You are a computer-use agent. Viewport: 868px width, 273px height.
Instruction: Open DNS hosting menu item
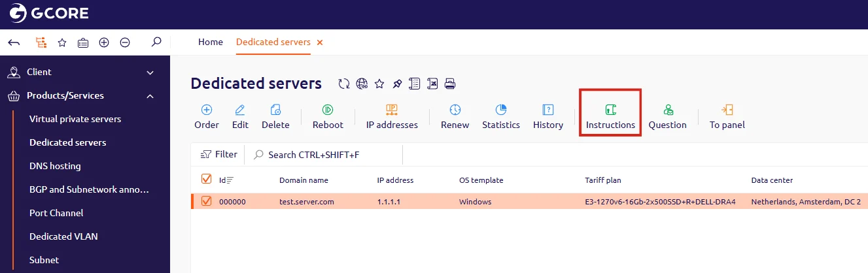tap(55, 166)
